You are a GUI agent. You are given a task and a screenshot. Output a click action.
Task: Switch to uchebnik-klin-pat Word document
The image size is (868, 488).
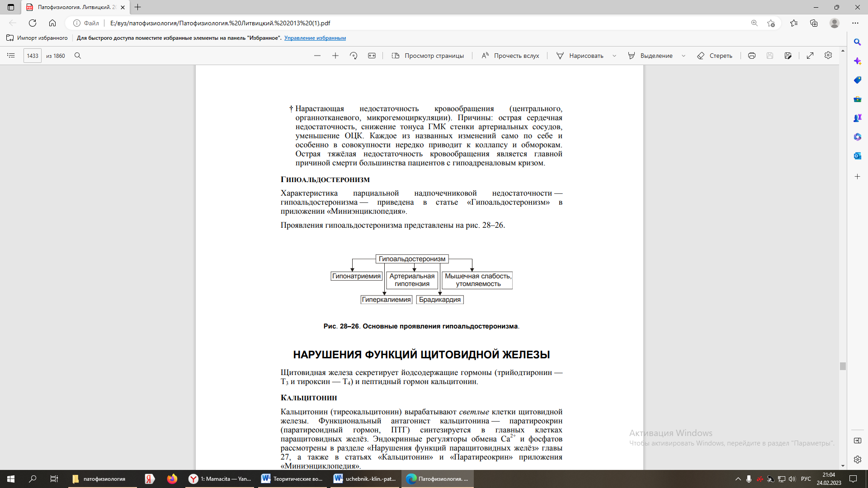[x=365, y=479]
